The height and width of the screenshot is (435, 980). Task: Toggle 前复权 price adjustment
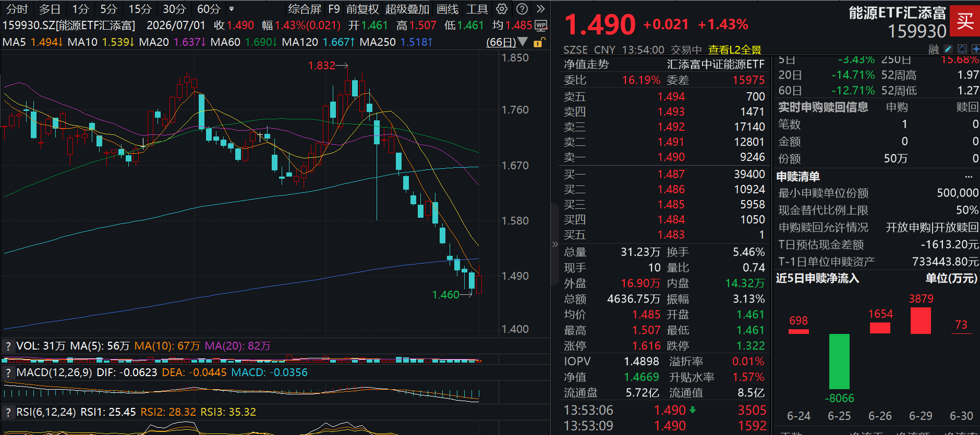click(362, 9)
